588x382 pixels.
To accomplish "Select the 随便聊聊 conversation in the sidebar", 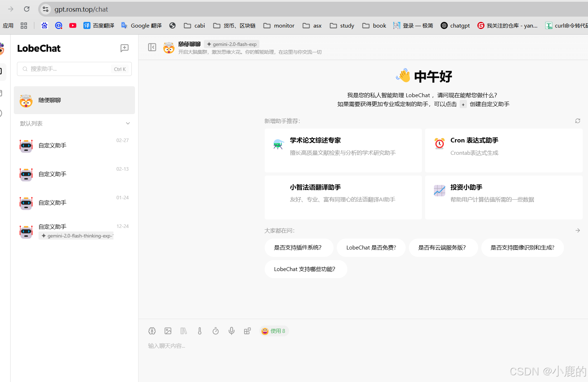I will pyautogui.click(x=74, y=100).
